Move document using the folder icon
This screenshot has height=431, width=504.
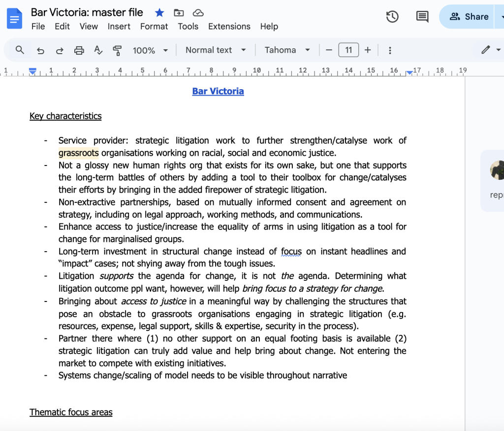pyautogui.click(x=179, y=13)
